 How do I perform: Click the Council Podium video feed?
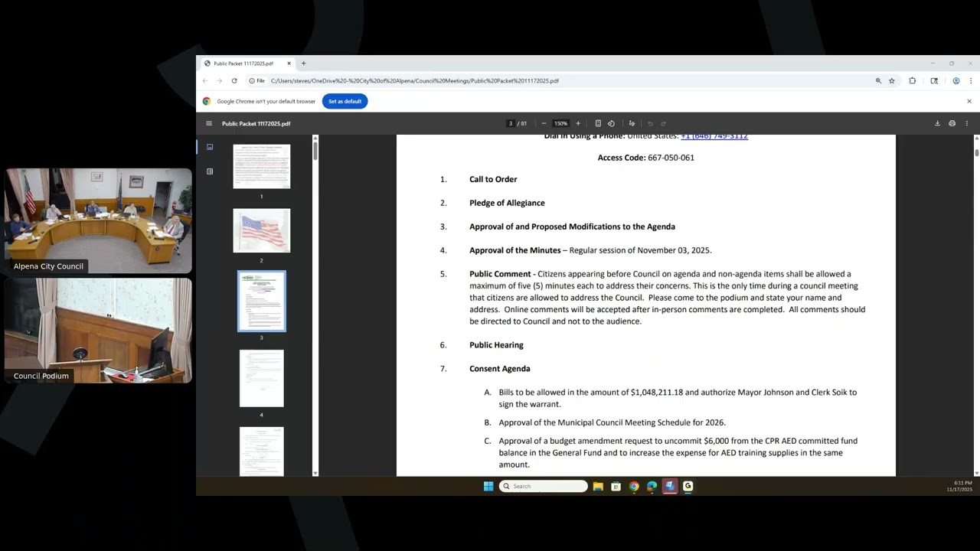pos(98,331)
